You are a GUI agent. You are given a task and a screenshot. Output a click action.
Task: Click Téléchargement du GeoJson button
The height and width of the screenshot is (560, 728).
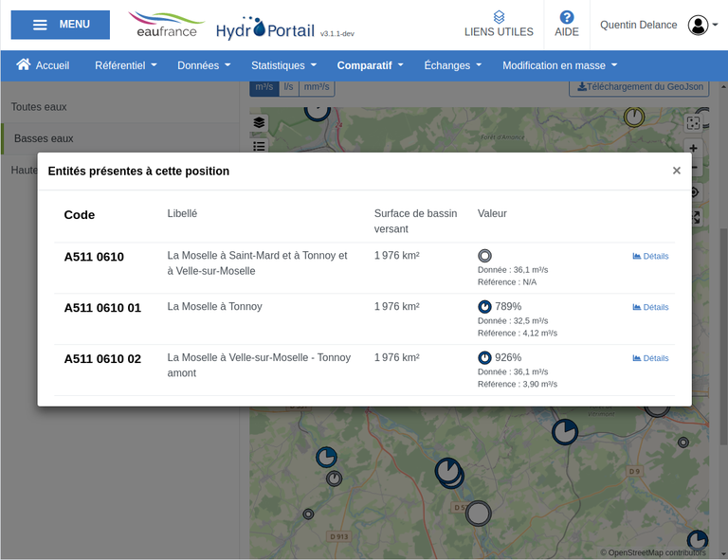click(639, 87)
